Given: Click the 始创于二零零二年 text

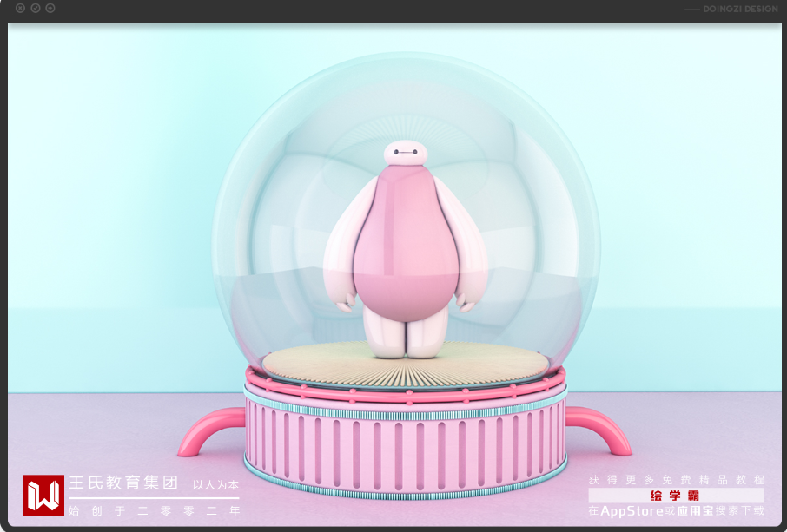Looking at the screenshot, I should pos(155,510).
